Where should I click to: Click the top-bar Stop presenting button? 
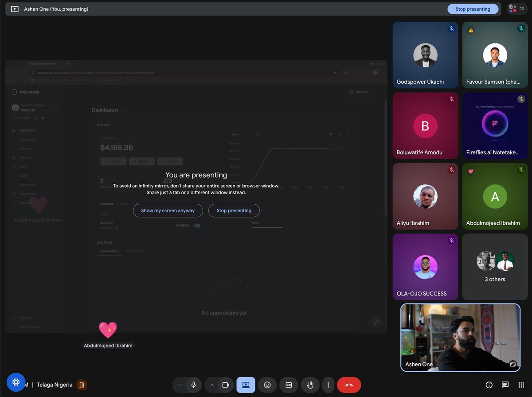click(x=473, y=9)
